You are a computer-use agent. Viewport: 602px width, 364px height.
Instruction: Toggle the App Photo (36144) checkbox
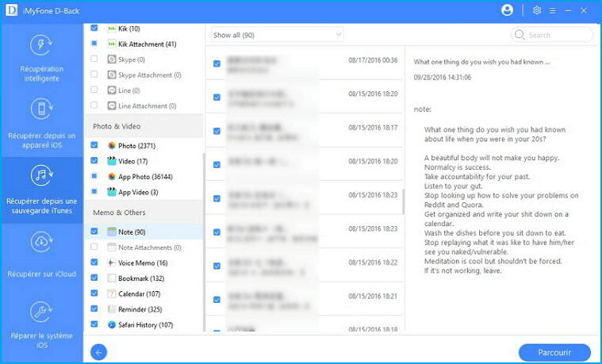pos(94,176)
